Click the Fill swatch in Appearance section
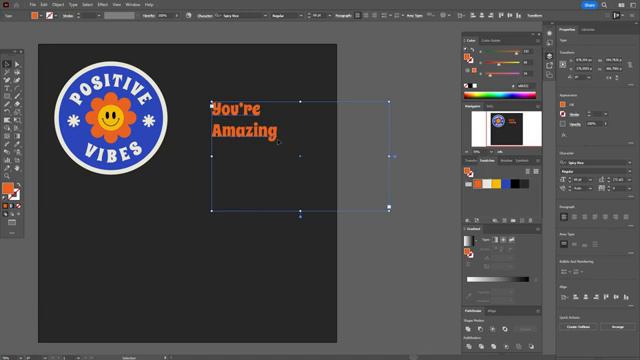This screenshot has height=360, width=640. click(x=563, y=104)
